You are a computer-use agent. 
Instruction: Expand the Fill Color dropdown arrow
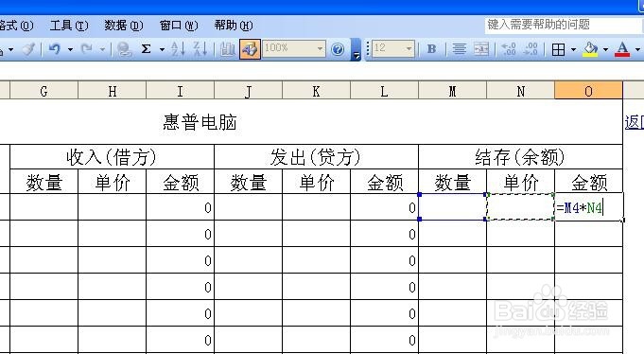point(605,49)
